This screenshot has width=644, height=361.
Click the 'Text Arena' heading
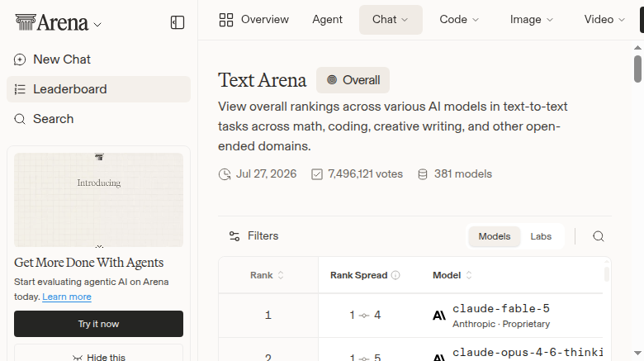(x=262, y=80)
